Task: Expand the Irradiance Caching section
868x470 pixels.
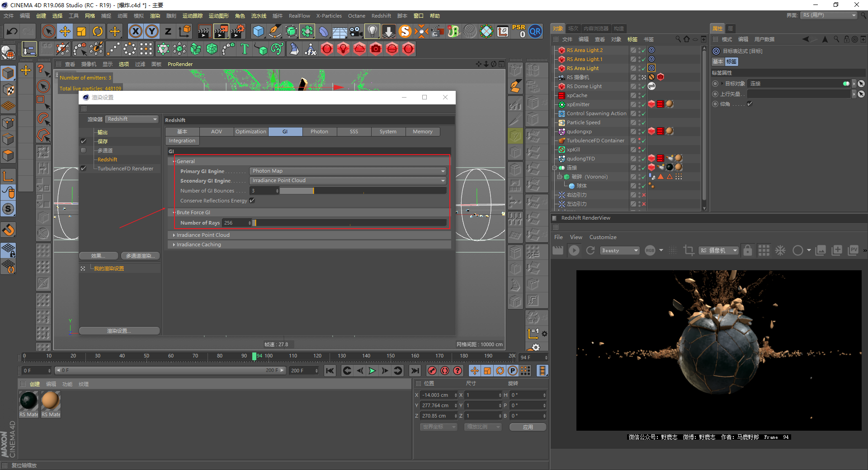Action: tap(174, 244)
